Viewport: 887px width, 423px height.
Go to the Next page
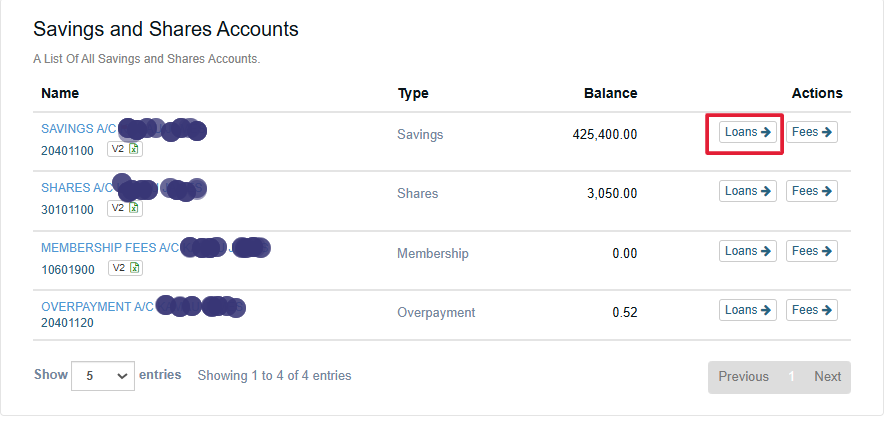point(827,377)
